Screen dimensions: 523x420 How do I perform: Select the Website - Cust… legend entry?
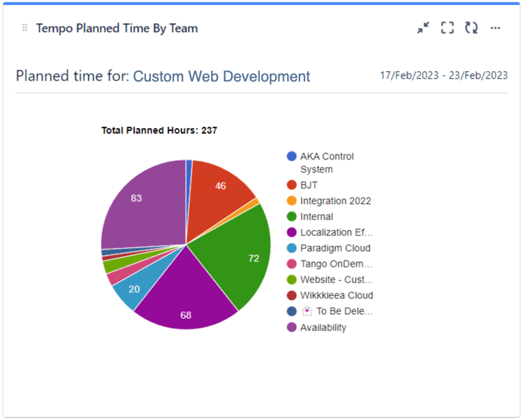[336, 280]
